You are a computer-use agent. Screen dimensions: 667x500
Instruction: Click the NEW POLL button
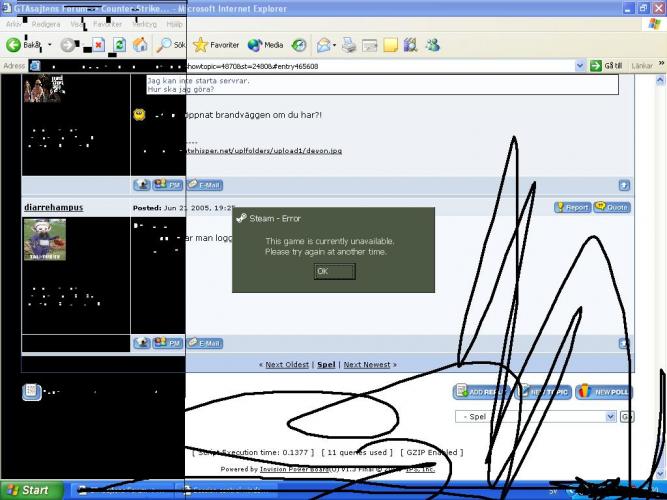point(604,391)
